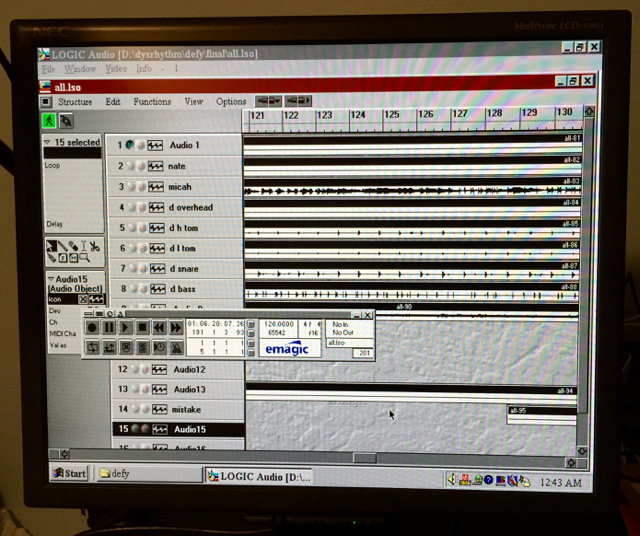
Task: Click the up arrow above vertical scrollbar
Action: coord(589,112)
